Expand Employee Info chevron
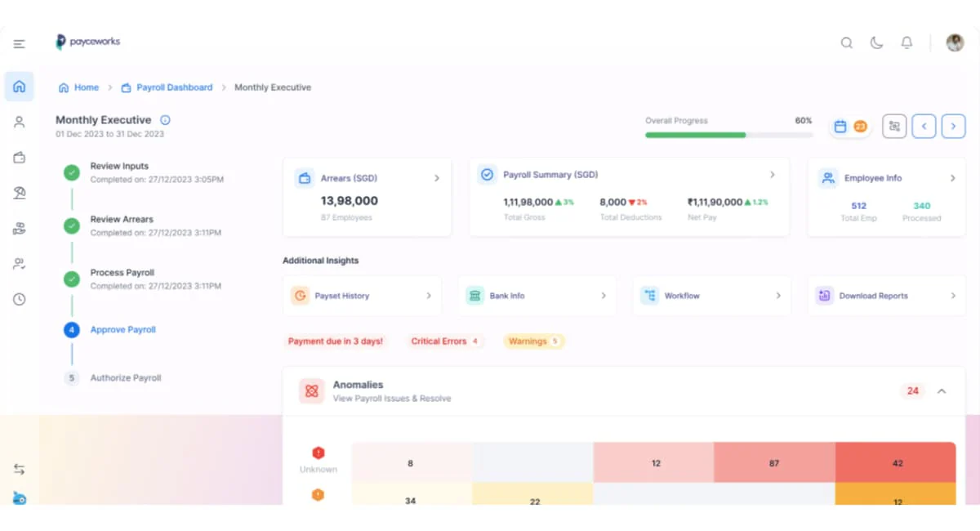Viewport: 980px width, 531px height. (x=953, y=178)
